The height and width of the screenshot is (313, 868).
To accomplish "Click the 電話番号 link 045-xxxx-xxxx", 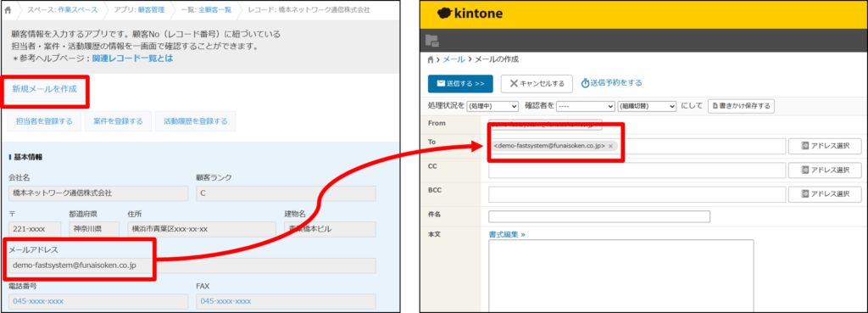I will 38,301.
